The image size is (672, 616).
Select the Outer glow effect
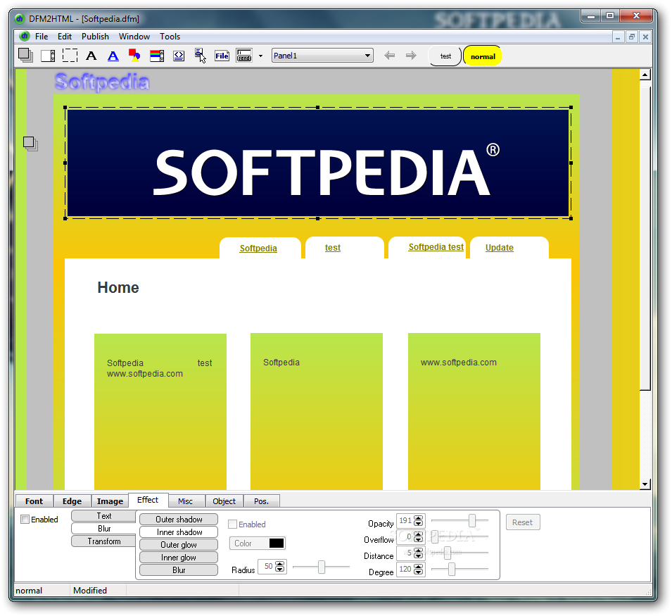coord(179,545)
